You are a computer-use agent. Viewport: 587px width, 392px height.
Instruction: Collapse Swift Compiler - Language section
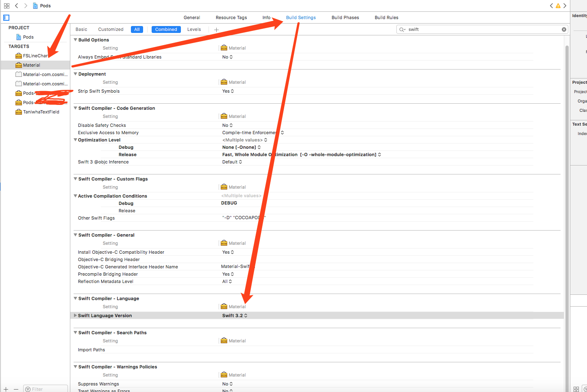coord(75,298)
